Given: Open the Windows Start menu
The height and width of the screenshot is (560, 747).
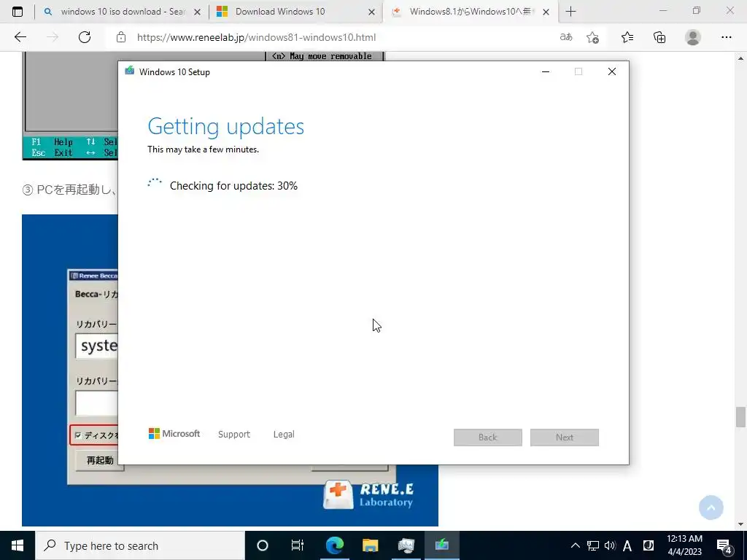Looking at the screenshot, I should tap(18, 545).
